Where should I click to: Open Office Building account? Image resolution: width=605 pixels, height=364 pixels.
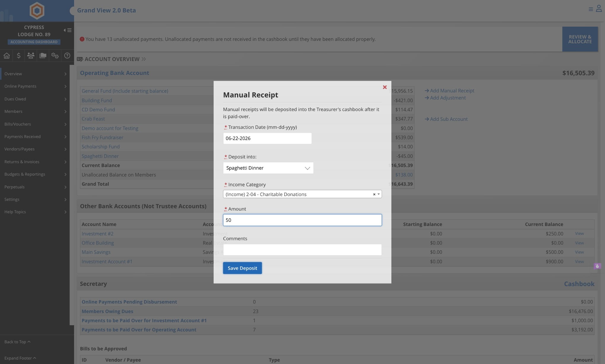98,243
